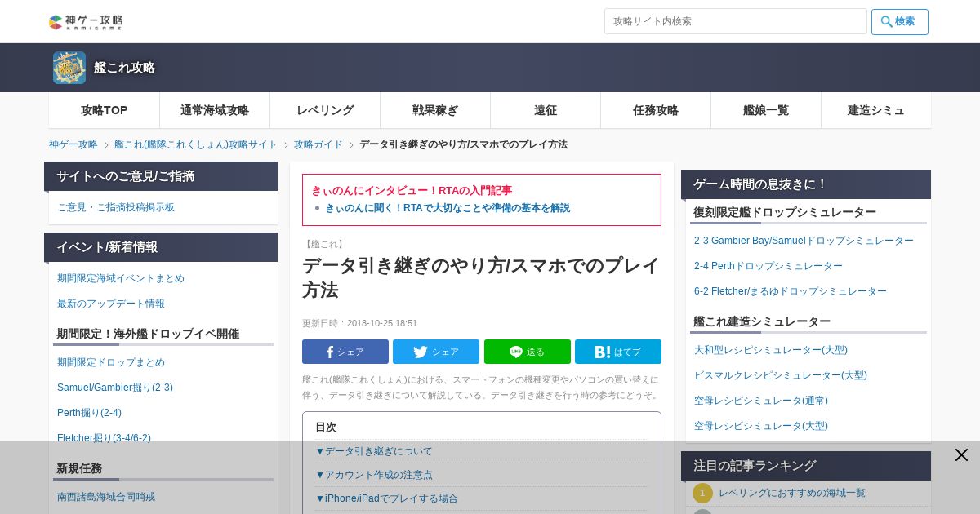Click the 期間限定！海外艦ドロップイベ開催 subheading
This screenshot has height=514, width=980.
coord(148,334)
